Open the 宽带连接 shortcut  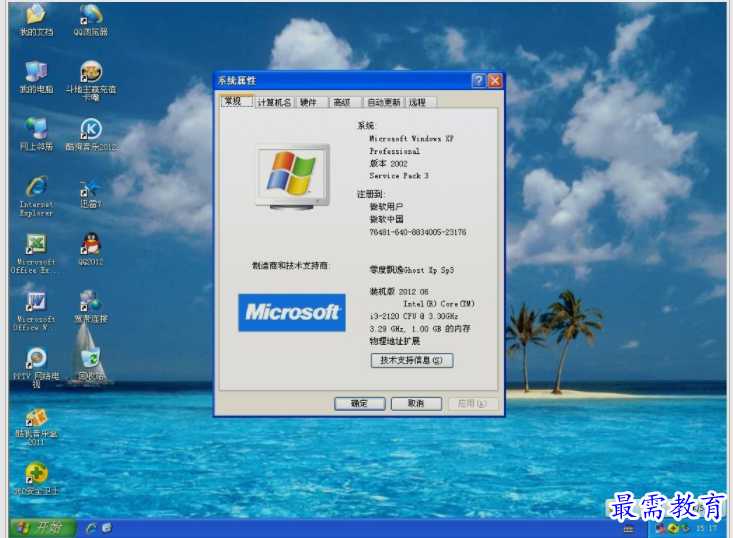(x=91, y=307)
